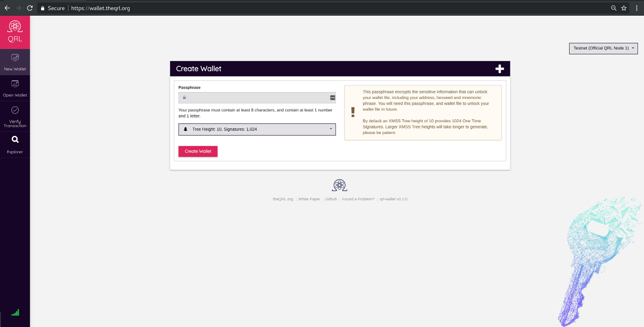The width and height of the screenshot is (644, 327).
Task: Open the Testnet network node dropdown
Action: coord(603,48)
